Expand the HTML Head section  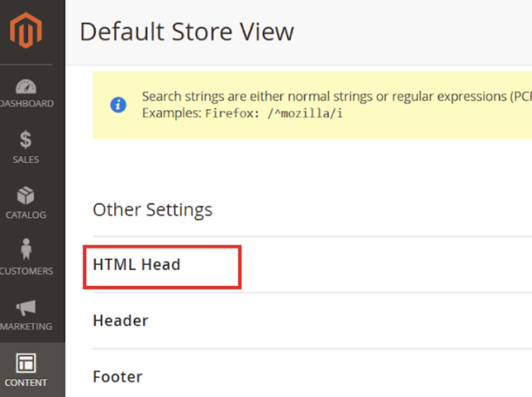tap(137, 264)
